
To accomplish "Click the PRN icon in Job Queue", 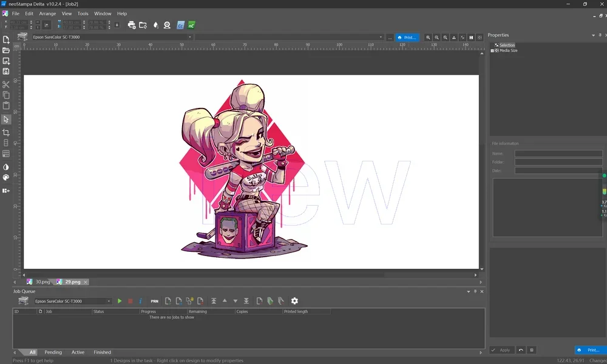I will 155,301.
